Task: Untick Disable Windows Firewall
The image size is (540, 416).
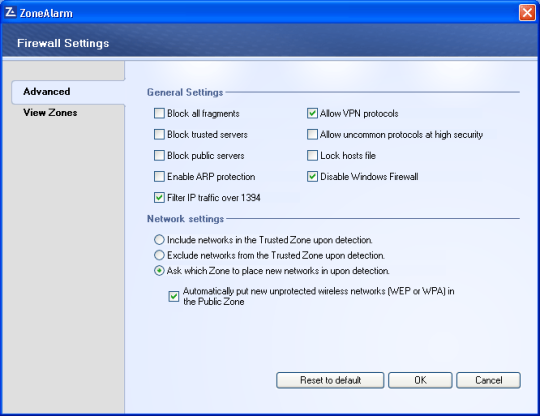Action: click(312, 176)
